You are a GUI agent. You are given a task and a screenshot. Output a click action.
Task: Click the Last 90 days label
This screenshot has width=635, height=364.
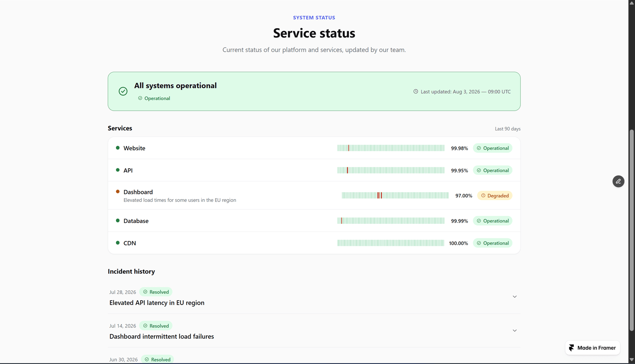(x=508, y=129)
